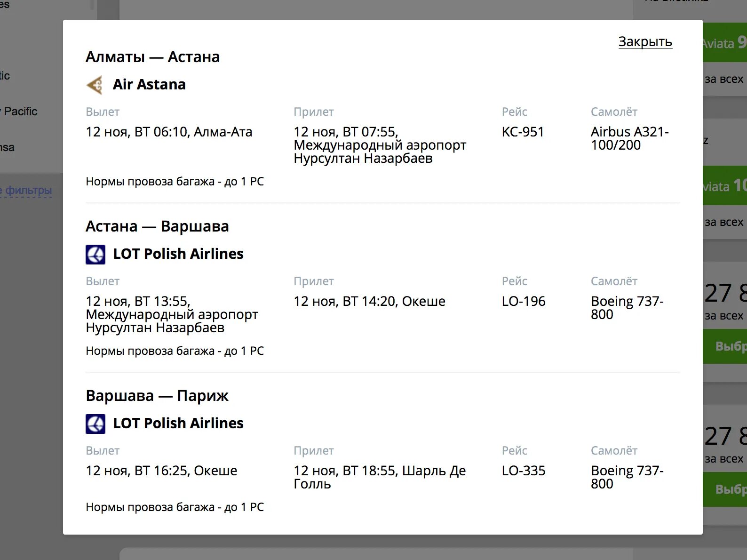This screenshot has height=560, width=747.
Task: Click the Airbus A321-100/200 aircraft text
Action: (629, 138)
